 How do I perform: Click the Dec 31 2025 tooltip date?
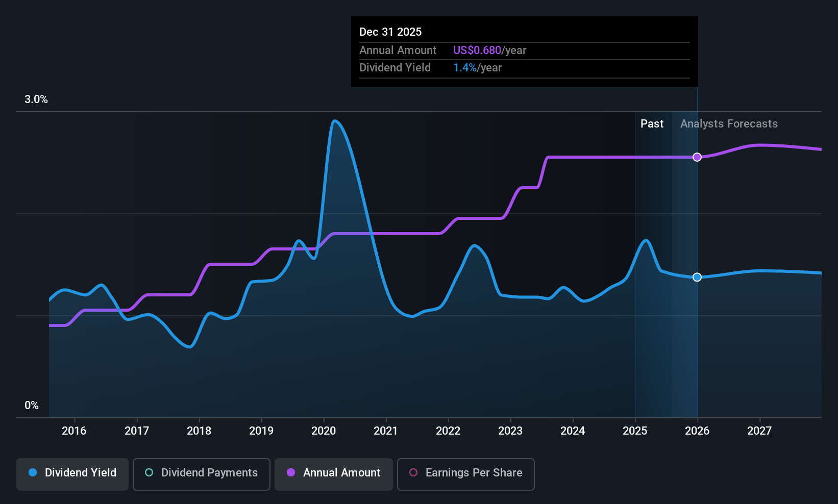tap(390, 32)
